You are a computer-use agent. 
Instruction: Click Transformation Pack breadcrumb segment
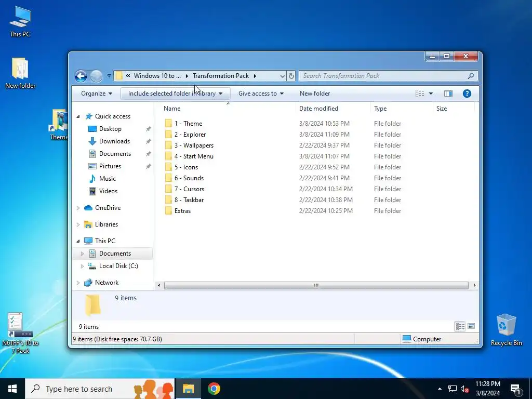(x=221, y=76)
